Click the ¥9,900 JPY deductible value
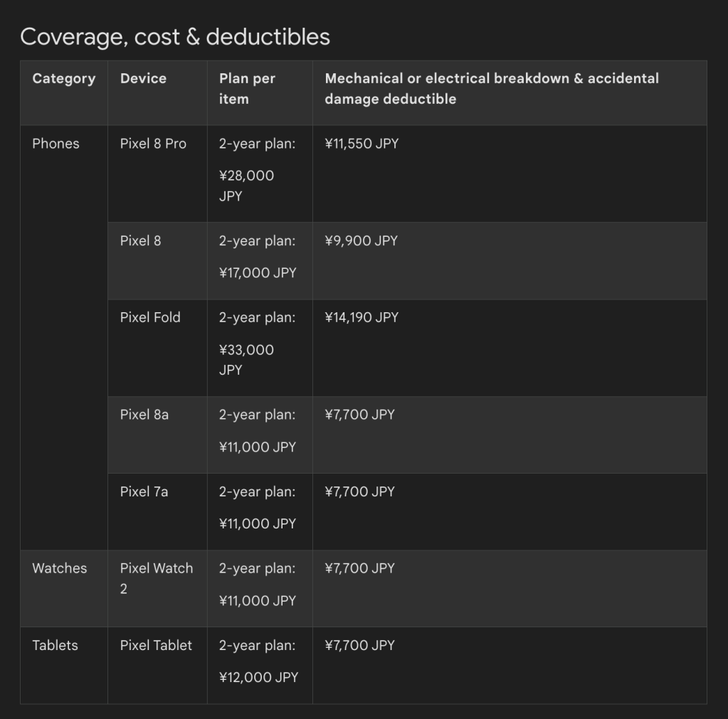This screenshot has height=719, width=728. 361,241
